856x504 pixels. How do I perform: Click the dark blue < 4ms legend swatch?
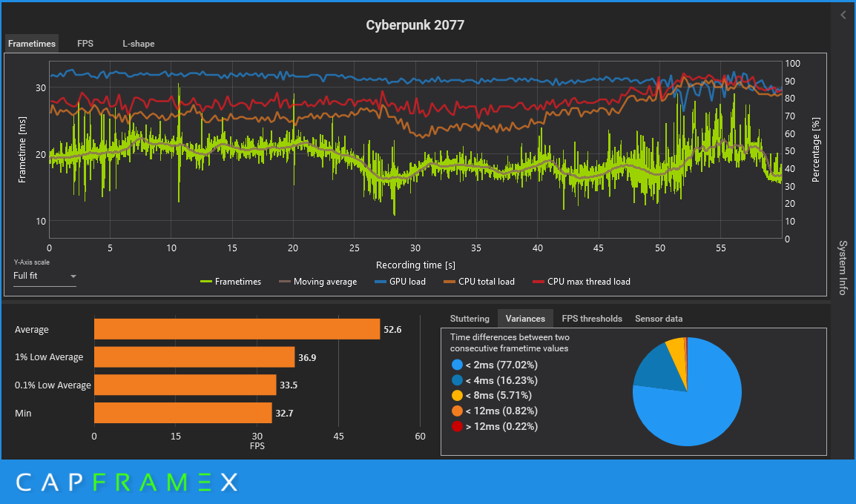(457, 380)
